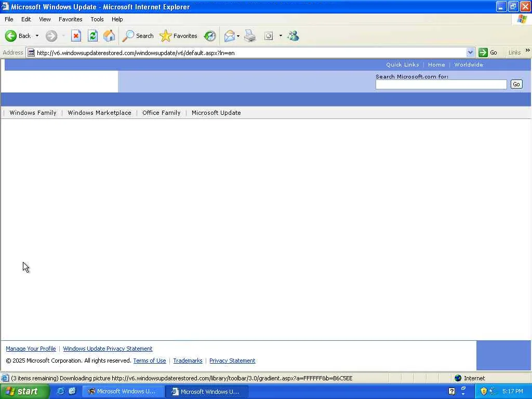Image resolution: width=532 pixels, height=399 pixels.
Task: Open the Windows Family link
Action: click(33, 113)
